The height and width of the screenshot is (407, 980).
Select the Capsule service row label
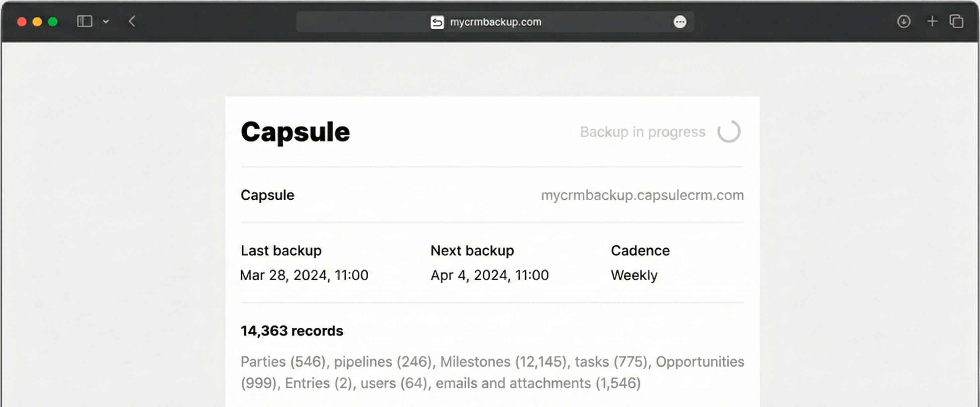267,195
